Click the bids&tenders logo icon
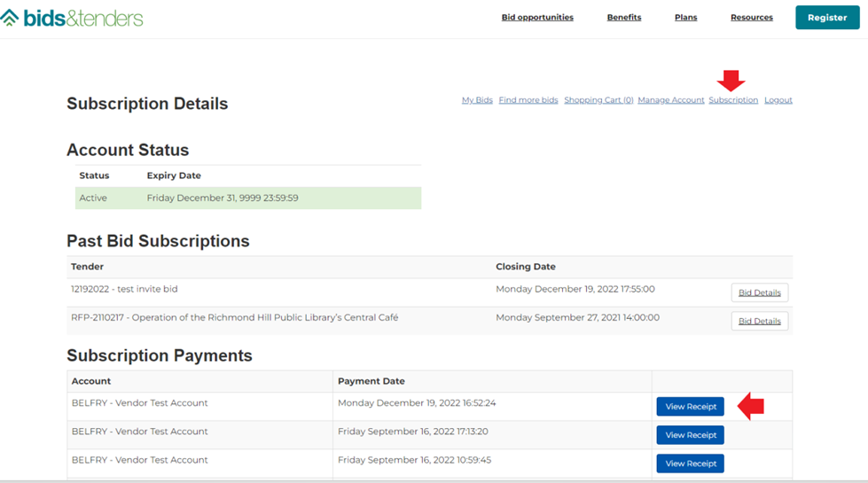This screenshot has height=483, width=868. click(10, 18)
